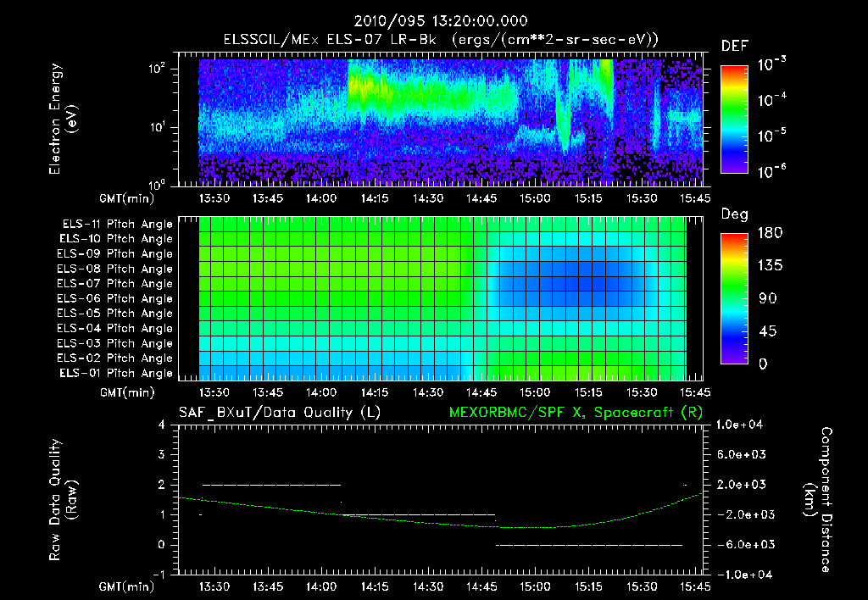This screenshot has height=600, width=868.
Task: Select the ELS-10 Pitch Angle row label
Action: click(115, 239)
